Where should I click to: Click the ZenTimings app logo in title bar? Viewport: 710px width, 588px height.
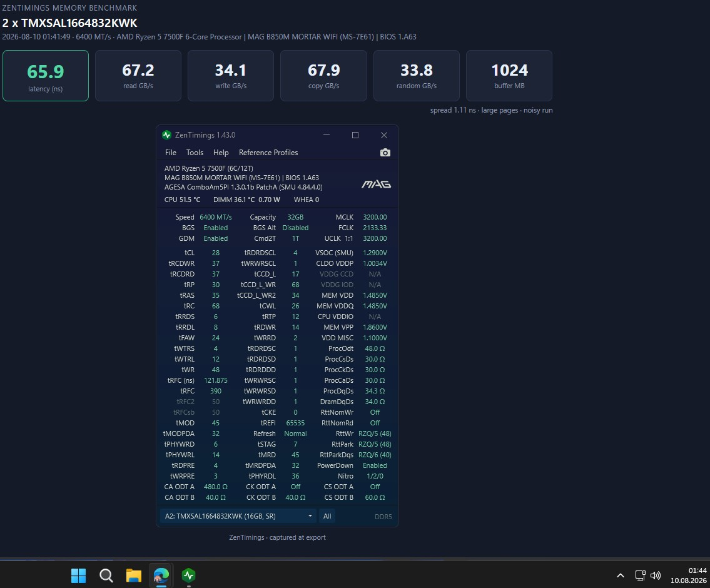[166, 135]
